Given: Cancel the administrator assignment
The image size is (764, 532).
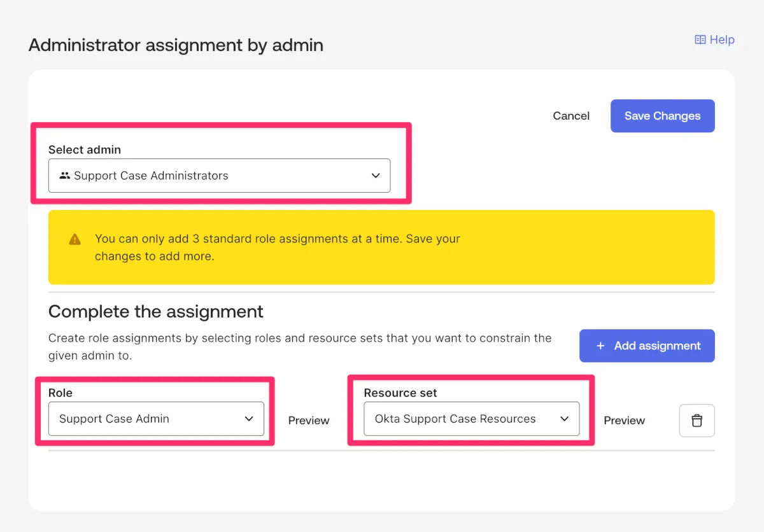Looking at the screenshot, I should [571, 116].
